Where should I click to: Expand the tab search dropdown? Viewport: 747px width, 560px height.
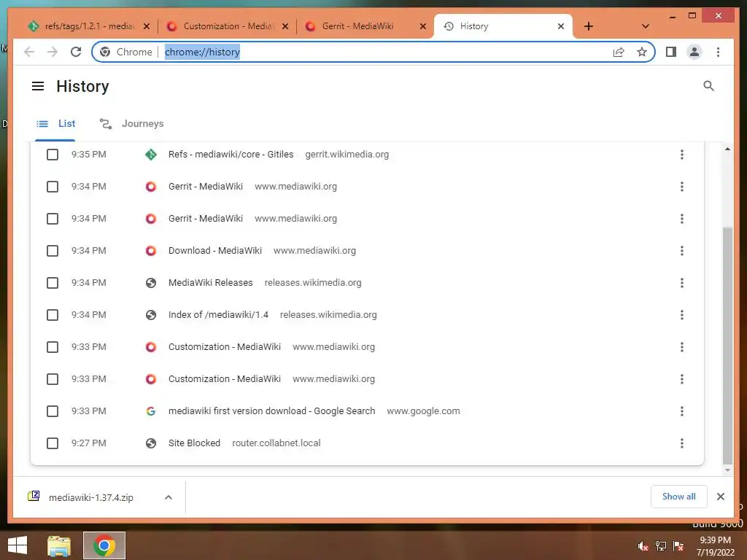pos(645,26)
